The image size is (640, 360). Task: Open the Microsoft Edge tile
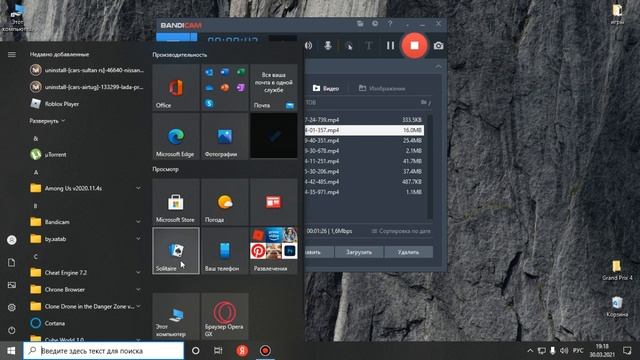(176, 136)
